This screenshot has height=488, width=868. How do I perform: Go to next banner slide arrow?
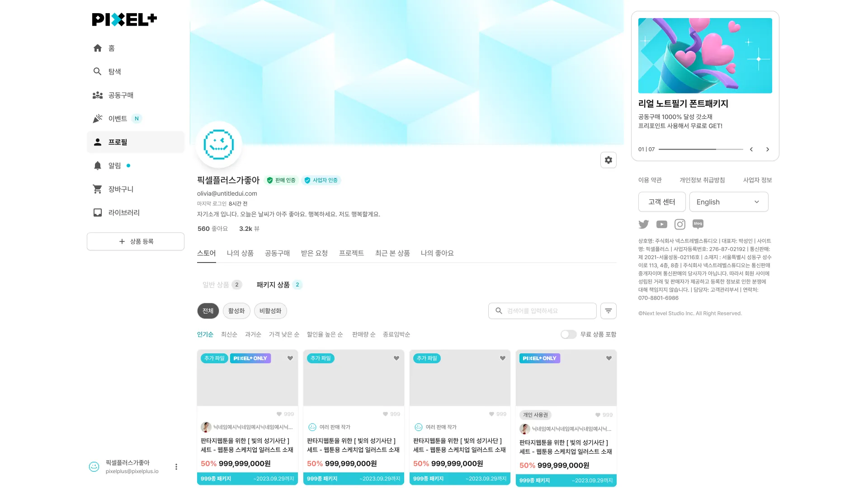pyautogui.click(x=767, y=149)
